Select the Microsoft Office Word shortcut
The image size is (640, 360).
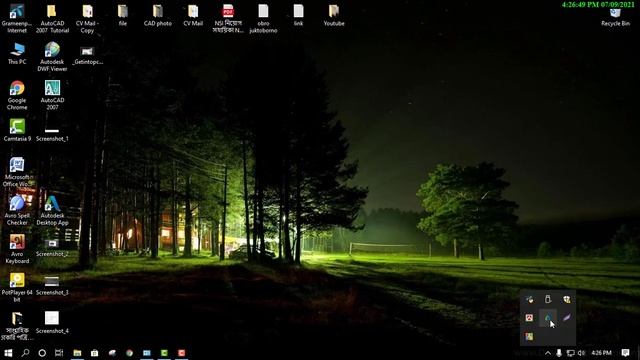(17, 172)
